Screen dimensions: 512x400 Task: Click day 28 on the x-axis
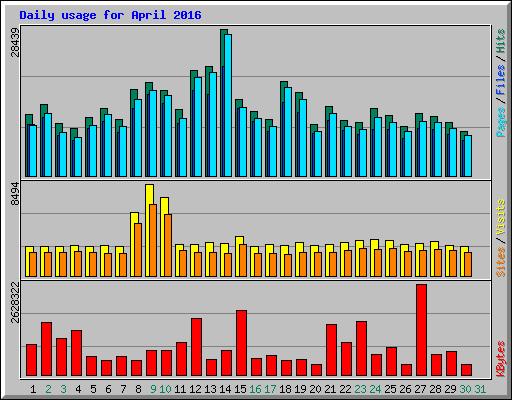[435, 389]
